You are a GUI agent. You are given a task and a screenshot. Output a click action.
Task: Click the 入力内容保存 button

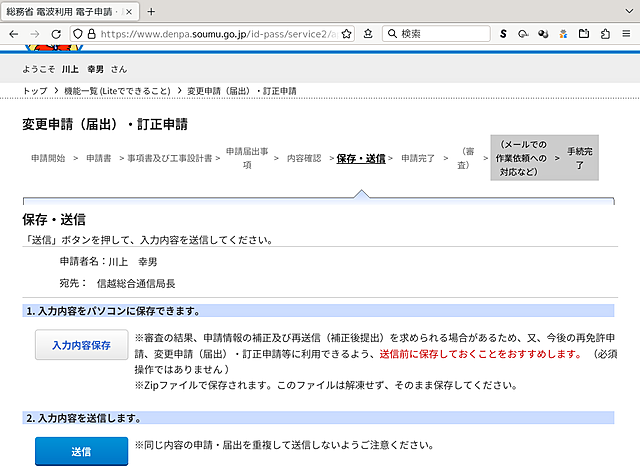click(x=81, y=344)
